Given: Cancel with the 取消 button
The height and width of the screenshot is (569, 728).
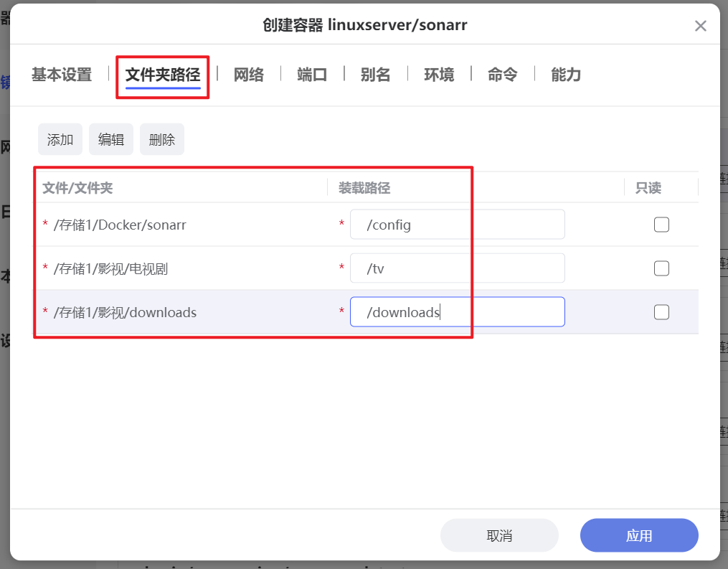Looking at the screenshot, I should 499,535.
